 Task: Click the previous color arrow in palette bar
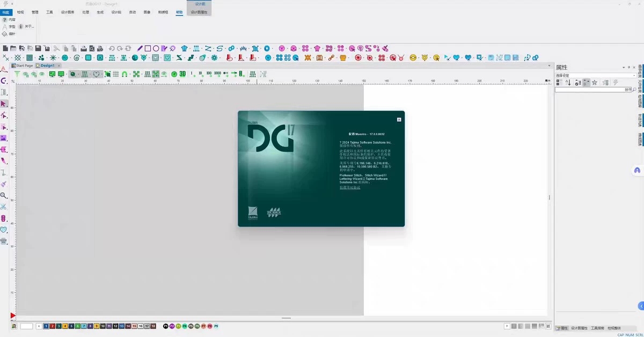(39, 326)
